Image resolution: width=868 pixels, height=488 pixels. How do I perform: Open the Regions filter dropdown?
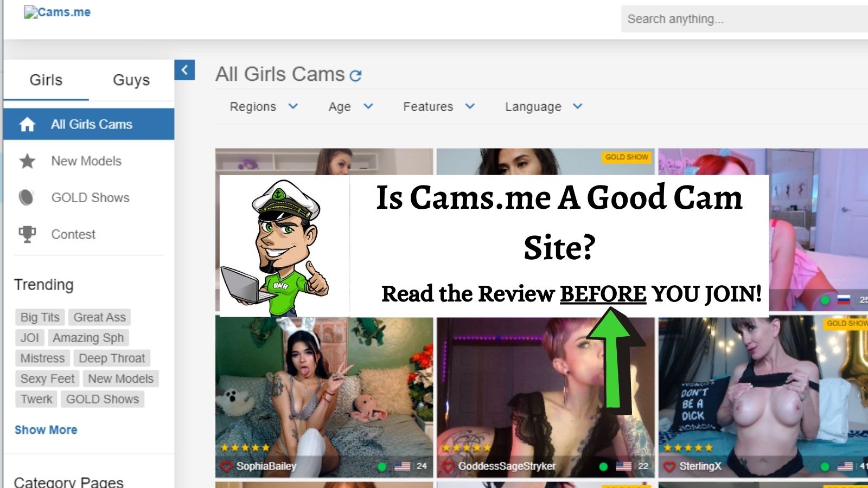[x=264, y=107]
